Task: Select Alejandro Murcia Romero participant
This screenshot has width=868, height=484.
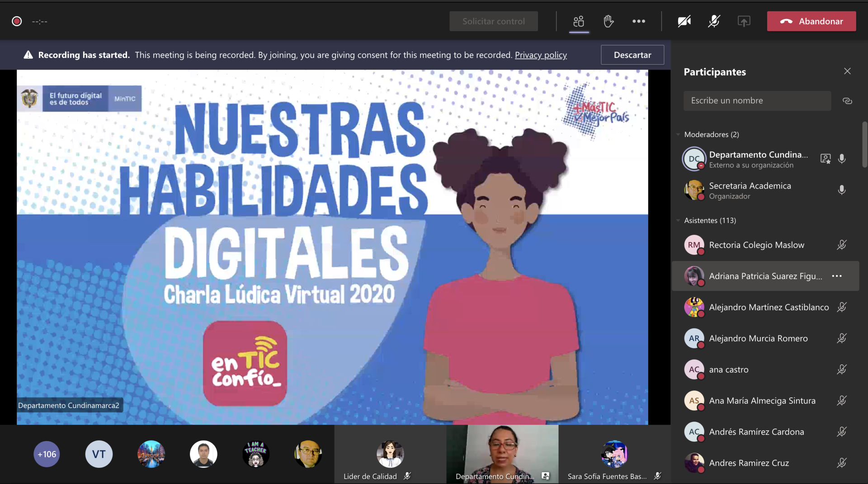Action: pos(765,338)
